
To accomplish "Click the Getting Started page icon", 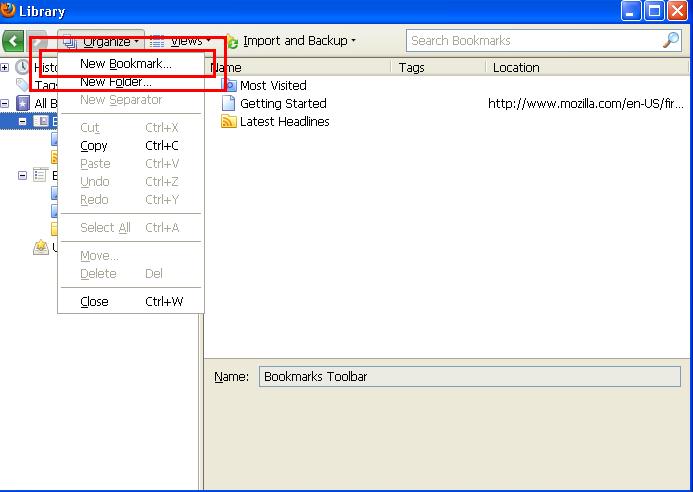I will tap(228, 104).
